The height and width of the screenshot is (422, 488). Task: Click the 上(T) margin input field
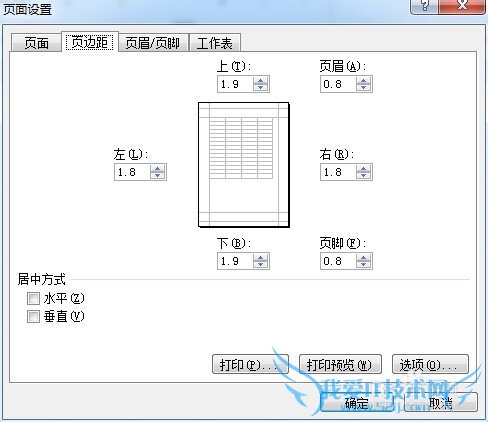click(x=235, y=84)
